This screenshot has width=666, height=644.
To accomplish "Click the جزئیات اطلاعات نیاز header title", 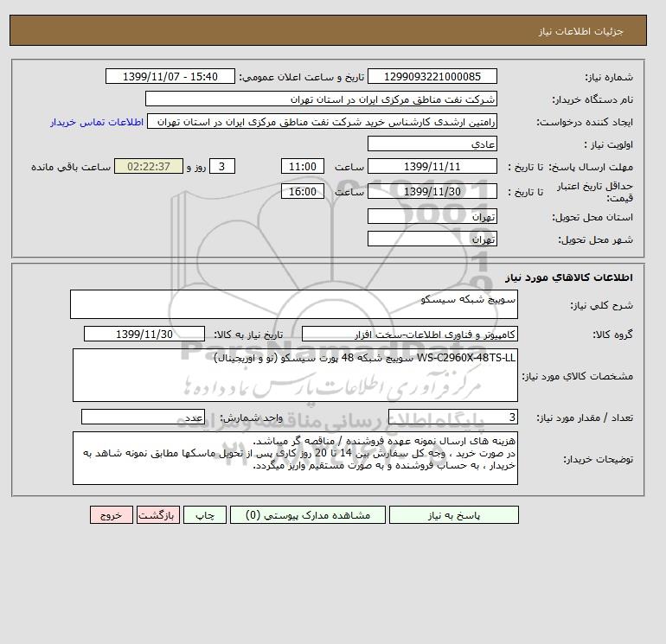I will (580, 31).
